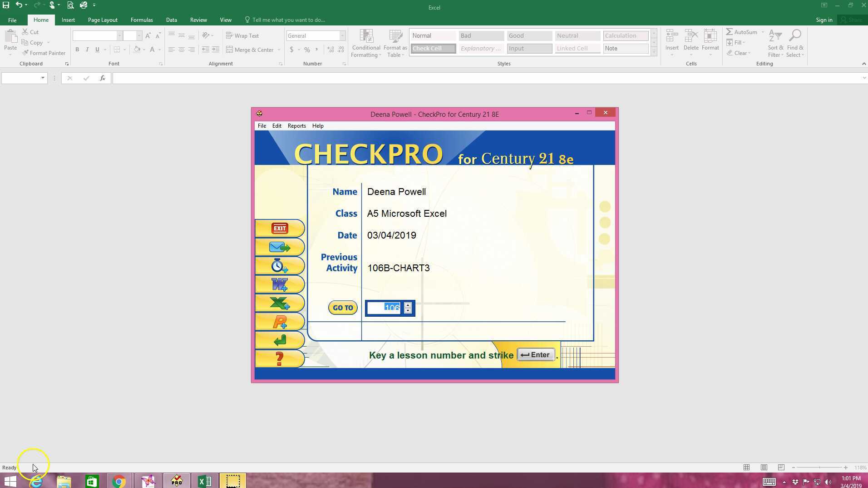Screen dimensions: 868x488
Task: Adjust the zoom slider in the status bar
Action: (819, 467)
